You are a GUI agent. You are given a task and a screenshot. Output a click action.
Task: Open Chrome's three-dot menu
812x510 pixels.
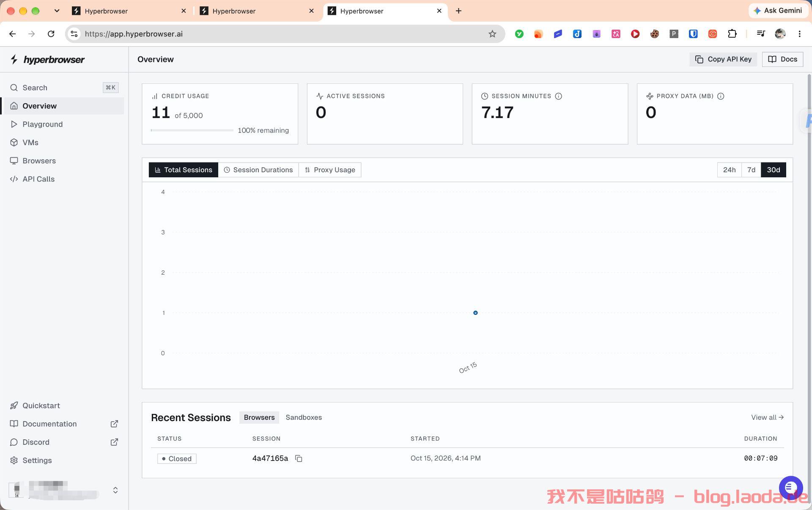(799, 34)
